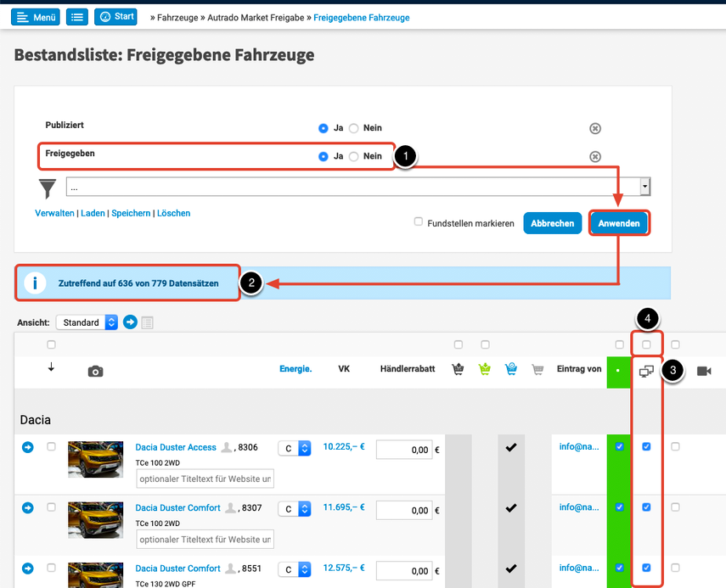This screenshot has height=588, width=726.
Task: Click the gray shopping cart column icon
Action: coord(537,370)
